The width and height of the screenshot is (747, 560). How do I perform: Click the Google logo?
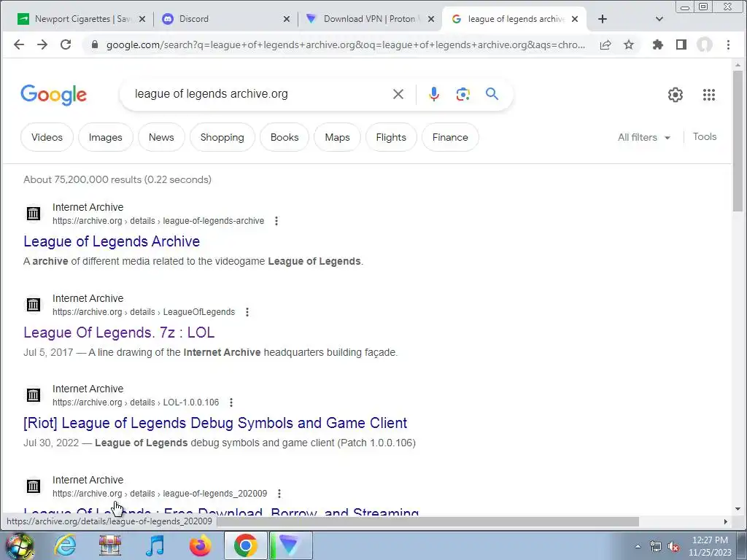click(x=54, y=95)
